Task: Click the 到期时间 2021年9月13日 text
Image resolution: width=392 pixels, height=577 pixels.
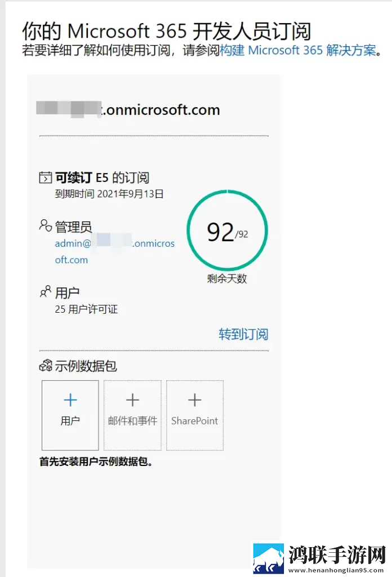Action: pyautogui.click(x=109, y=194)
